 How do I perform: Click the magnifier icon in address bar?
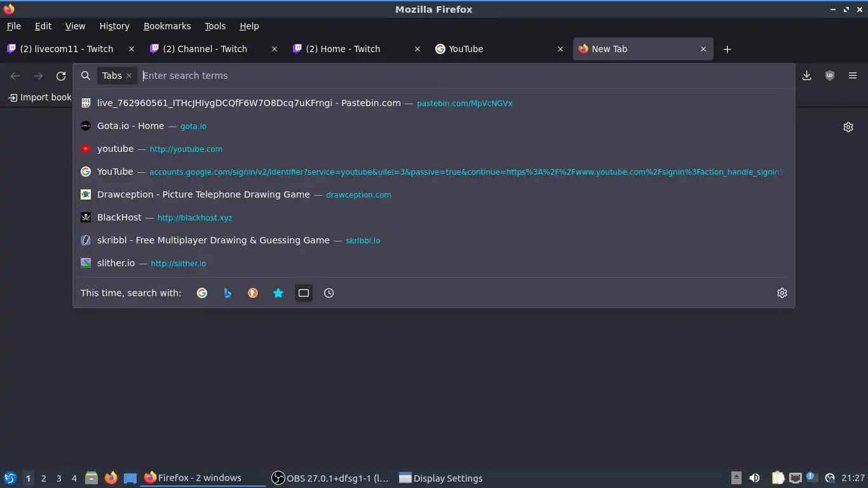(x=86, y=76)
